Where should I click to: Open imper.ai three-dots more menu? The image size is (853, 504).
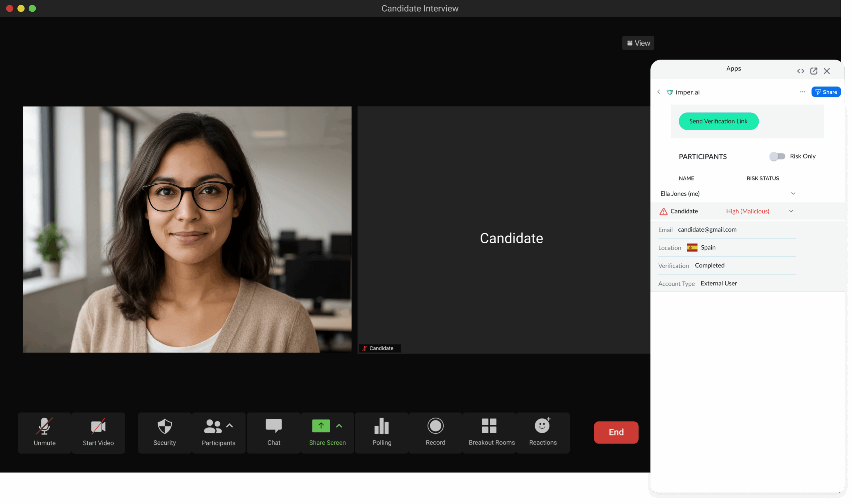coord(802,92)
